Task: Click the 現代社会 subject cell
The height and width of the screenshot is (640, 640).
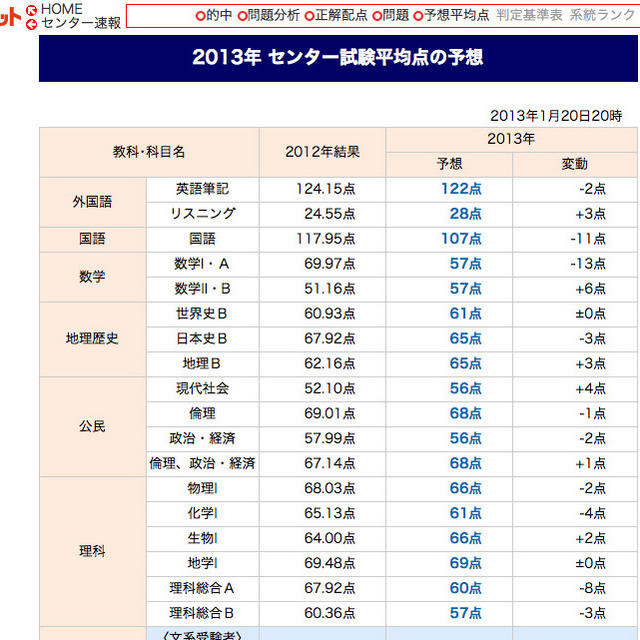Action: (x=202, y=389)
